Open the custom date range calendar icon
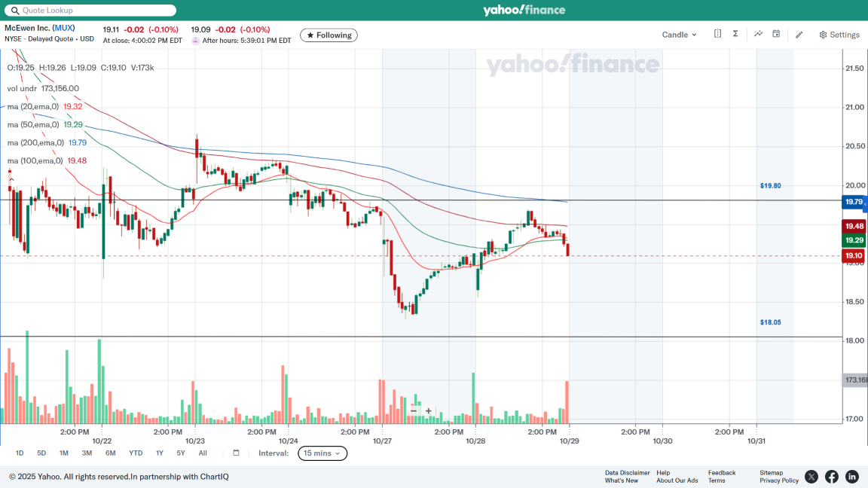 coord(236,453)
